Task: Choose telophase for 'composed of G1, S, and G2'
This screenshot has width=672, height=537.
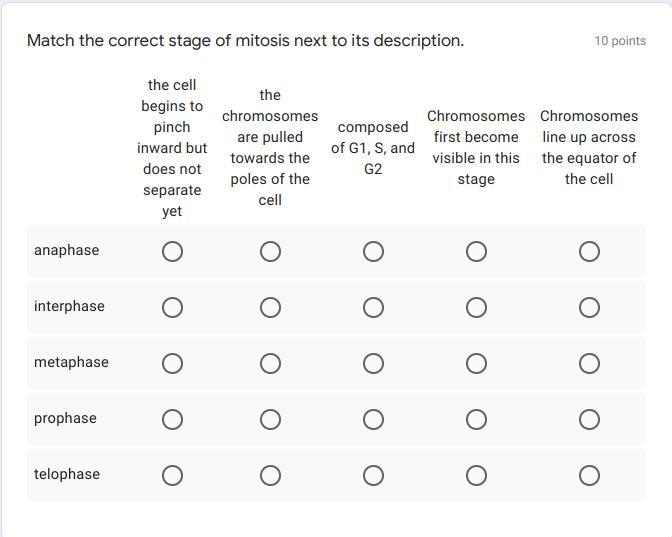Action: pos(373,475)
